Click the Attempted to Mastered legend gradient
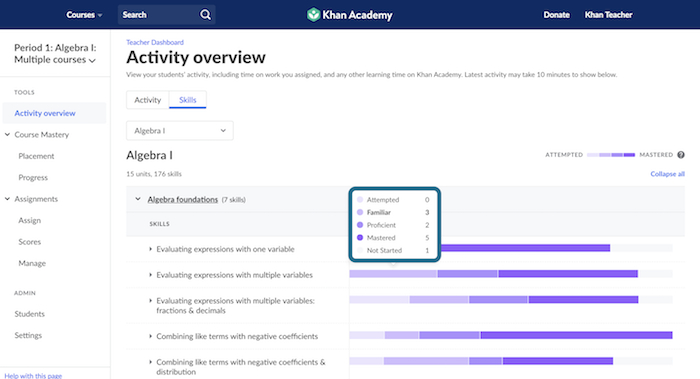700x379 pixels. (611, 155)
